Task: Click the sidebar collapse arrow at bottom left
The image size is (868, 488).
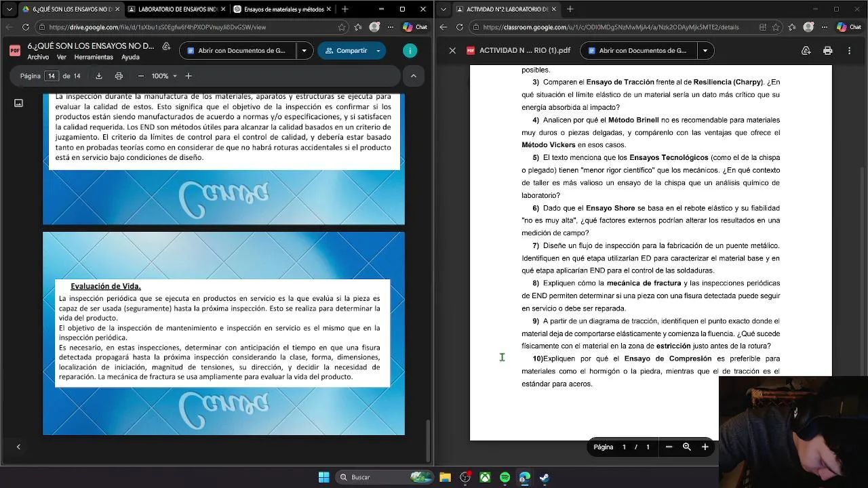Action: pyautogui.click(x=18, y=447)
